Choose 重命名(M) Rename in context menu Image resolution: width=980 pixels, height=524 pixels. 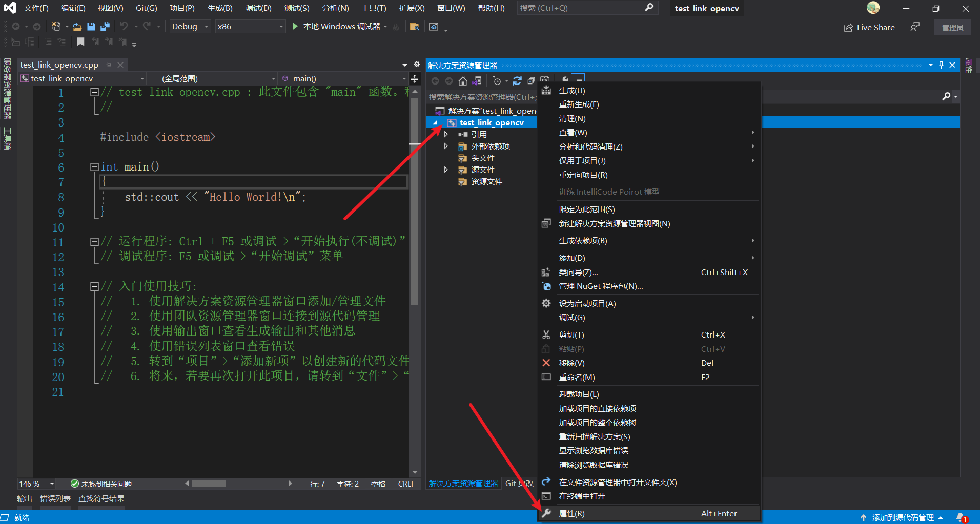coord(648,378)
